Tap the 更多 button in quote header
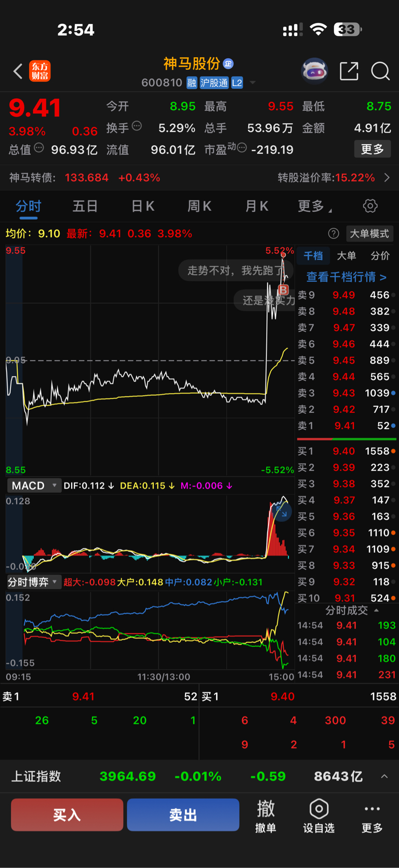Screen dimensions: 399x868 click(373, 149)
